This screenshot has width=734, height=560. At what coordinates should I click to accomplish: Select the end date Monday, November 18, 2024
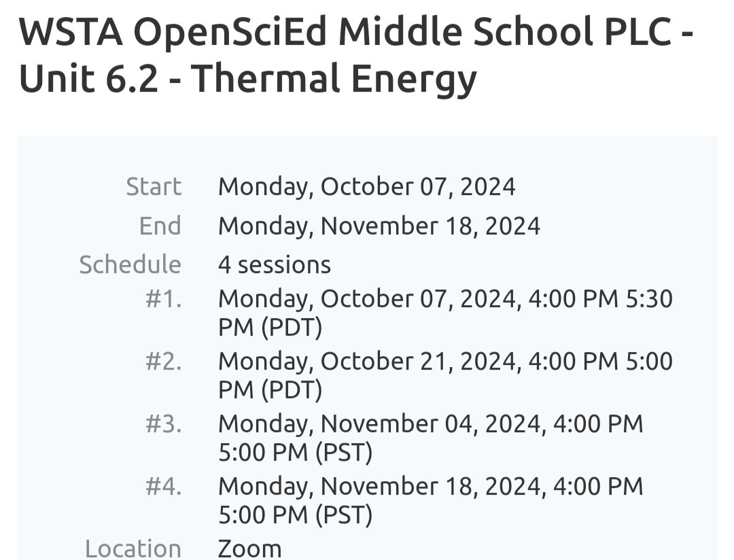(x=379, y=226)
